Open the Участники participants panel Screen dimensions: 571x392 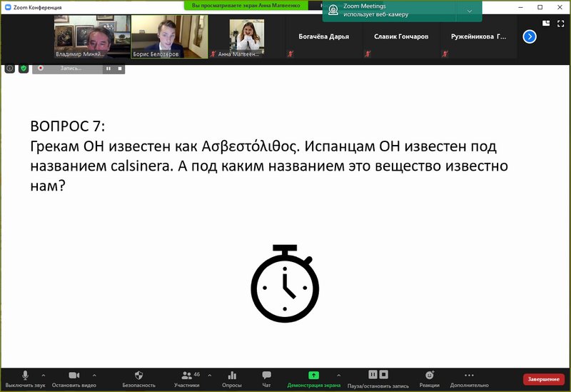(x=187, y=379)
